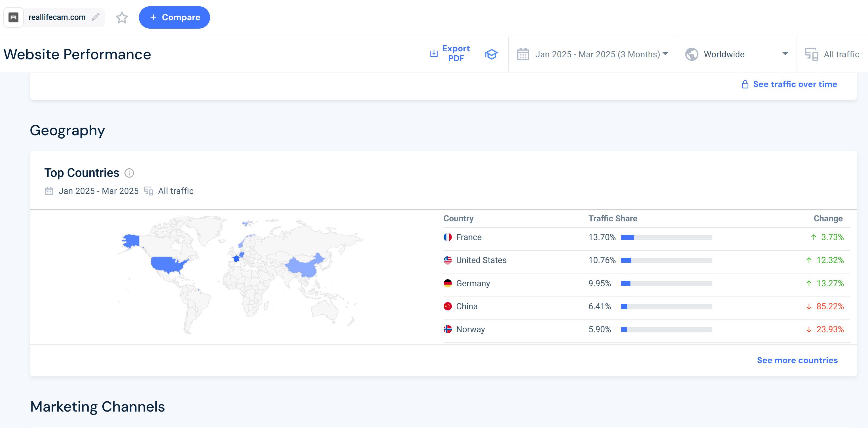Click the pencil edit icon beside reallifecam.com

(96, 17)
